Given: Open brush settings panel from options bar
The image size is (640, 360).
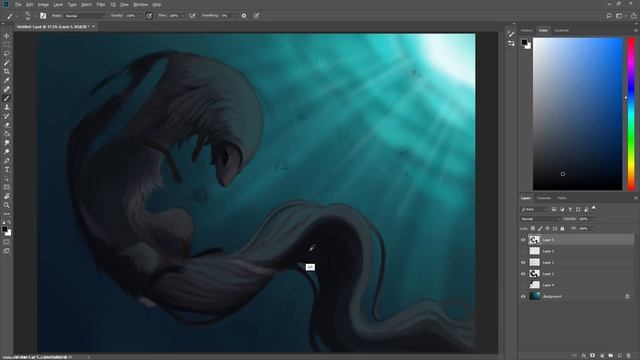Looking at the screenshot, I should pyautogui.click(x=43, y=16).
